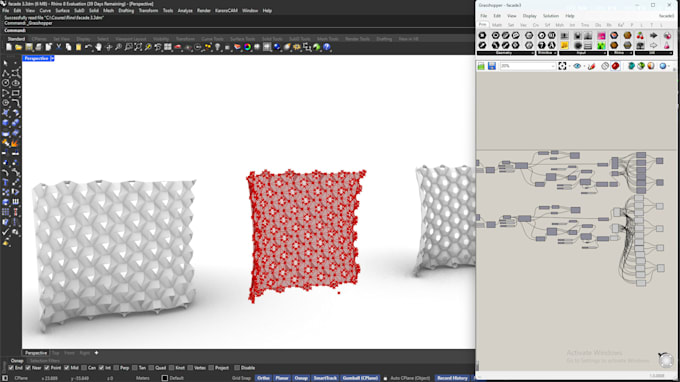Click the color wheel icon in Rhino toolbar

pos(247,47)
